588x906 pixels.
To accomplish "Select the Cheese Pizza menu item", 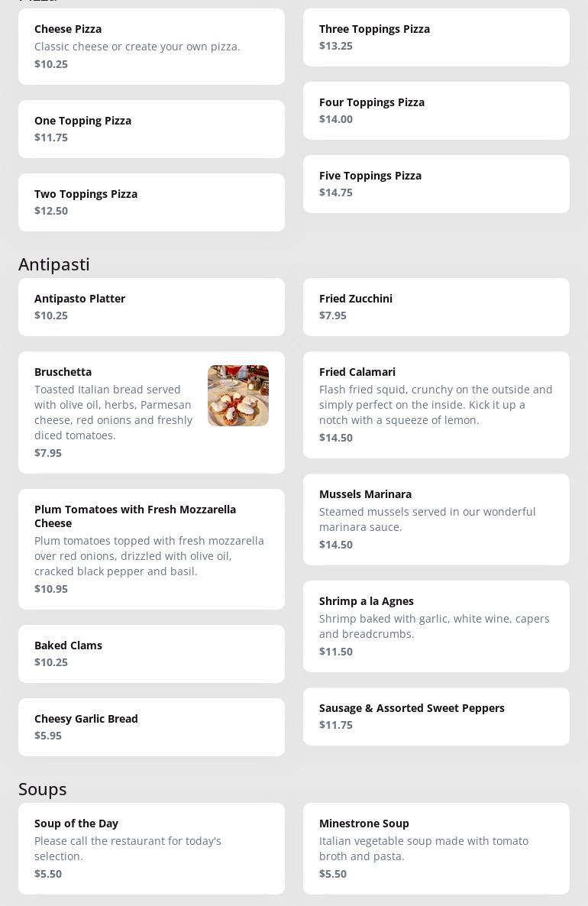I will (151, 47).
